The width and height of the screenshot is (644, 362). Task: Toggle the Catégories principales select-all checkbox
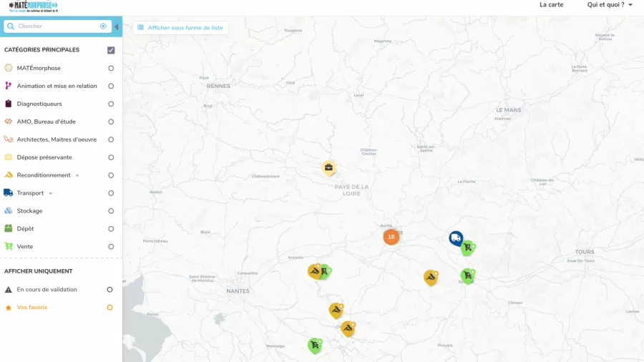pos(111,50)
